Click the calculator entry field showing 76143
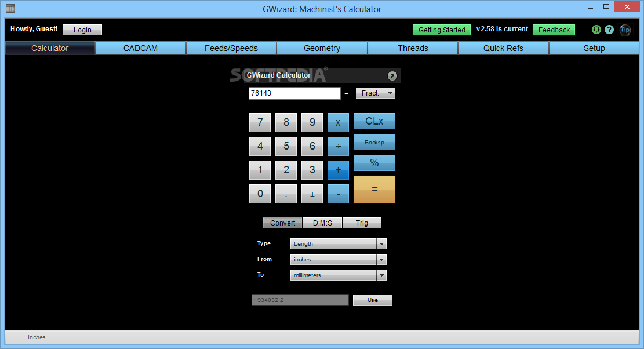 click(x=294, y=93)
